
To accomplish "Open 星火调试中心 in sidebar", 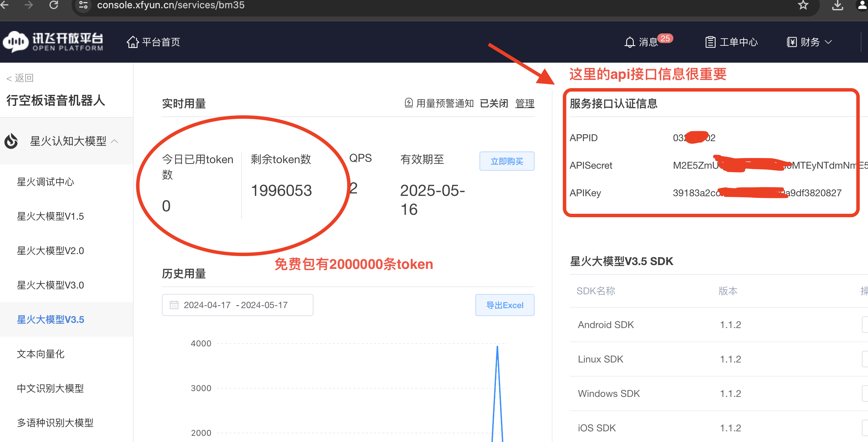I will click(45, 182).
